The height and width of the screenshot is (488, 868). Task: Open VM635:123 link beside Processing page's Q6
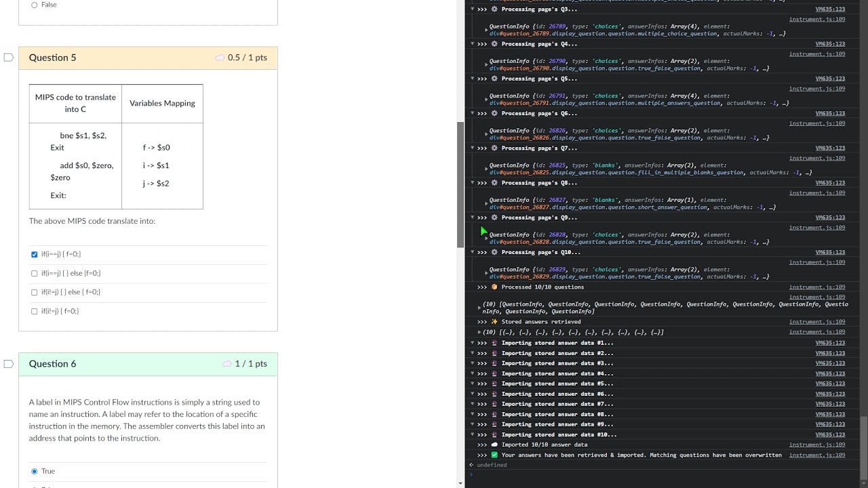[830, 113]
